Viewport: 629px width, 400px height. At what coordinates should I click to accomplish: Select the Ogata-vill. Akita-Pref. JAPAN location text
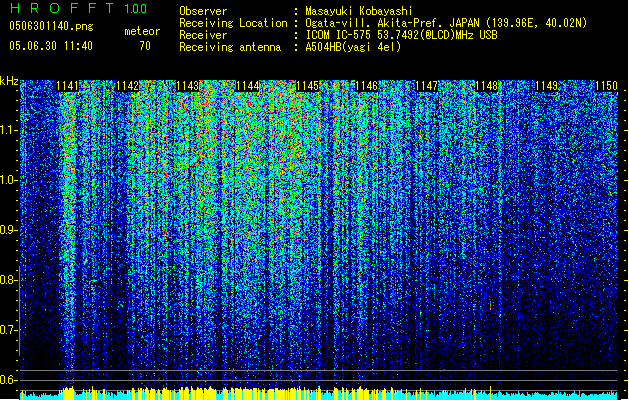(x=446, y=23)
